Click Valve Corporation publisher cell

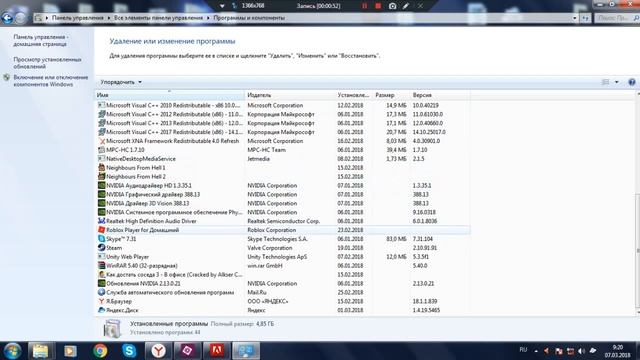270,248
